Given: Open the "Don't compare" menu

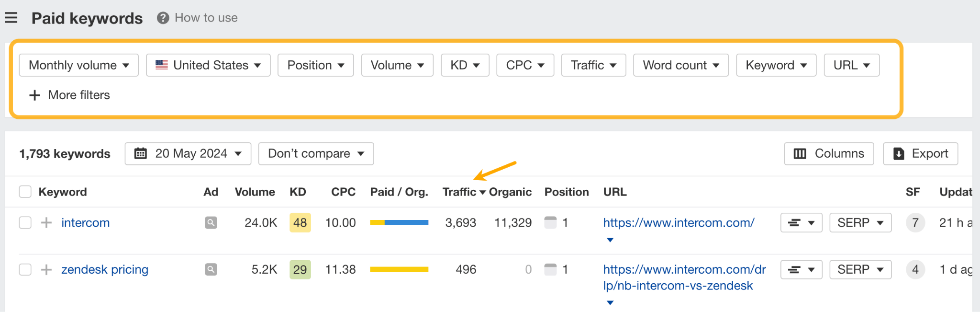Looking at the screenshot, I should pos(315,153).
